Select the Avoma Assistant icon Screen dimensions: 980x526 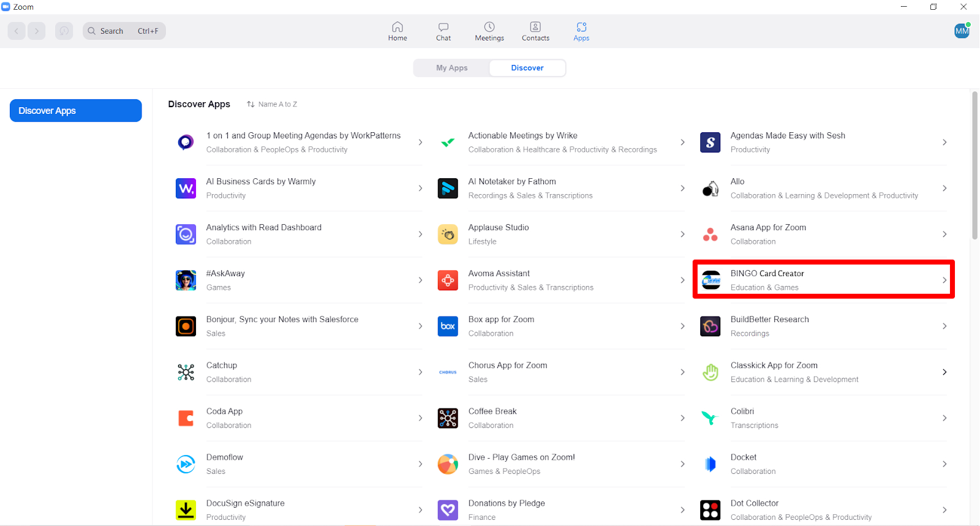(x=448, y=280)
